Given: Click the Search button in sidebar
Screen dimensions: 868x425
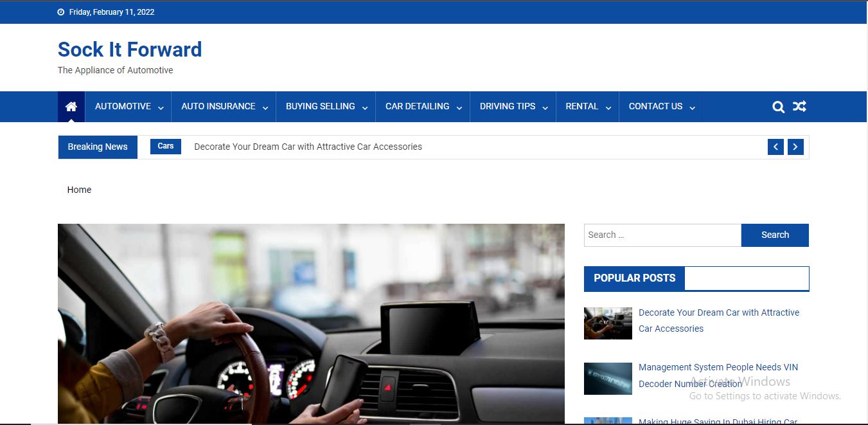Looking at the screenshot, I should pos(775,235).
